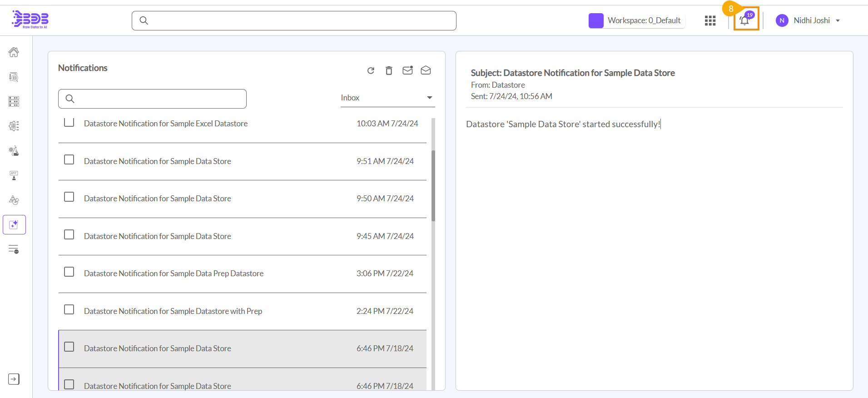The height and width of the screenshot is (398, 868).
Task: Open the 9:45 AM Sample Data Store notification
Action: pos(157,236)
